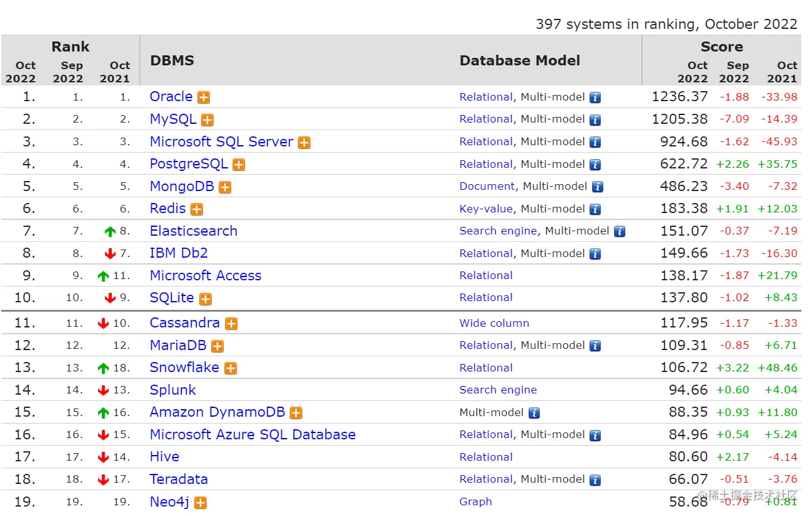Click the 397 systems in ranking caption
The height and width of the screenshot is (516, 812).
[x=666, y=24]
